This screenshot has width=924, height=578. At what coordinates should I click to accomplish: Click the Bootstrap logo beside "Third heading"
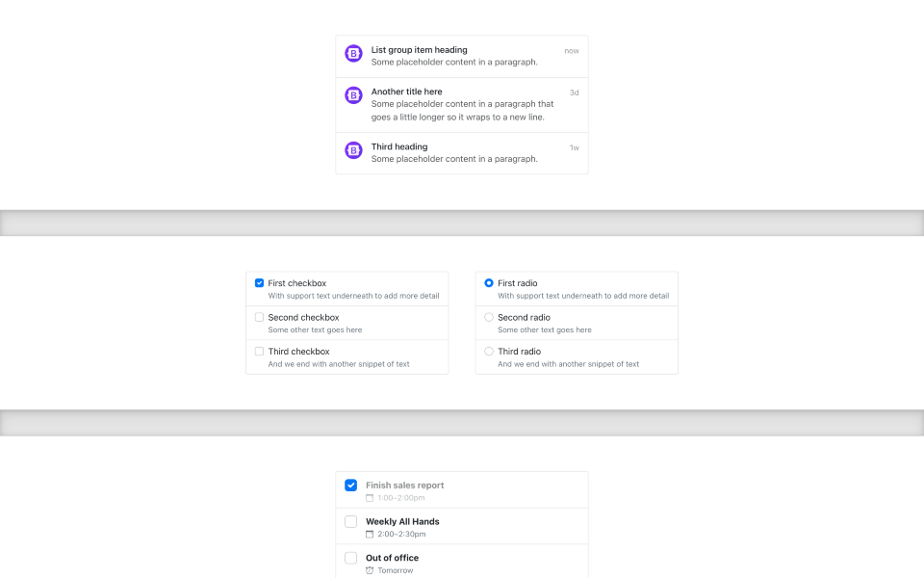[x=353, y=150]
